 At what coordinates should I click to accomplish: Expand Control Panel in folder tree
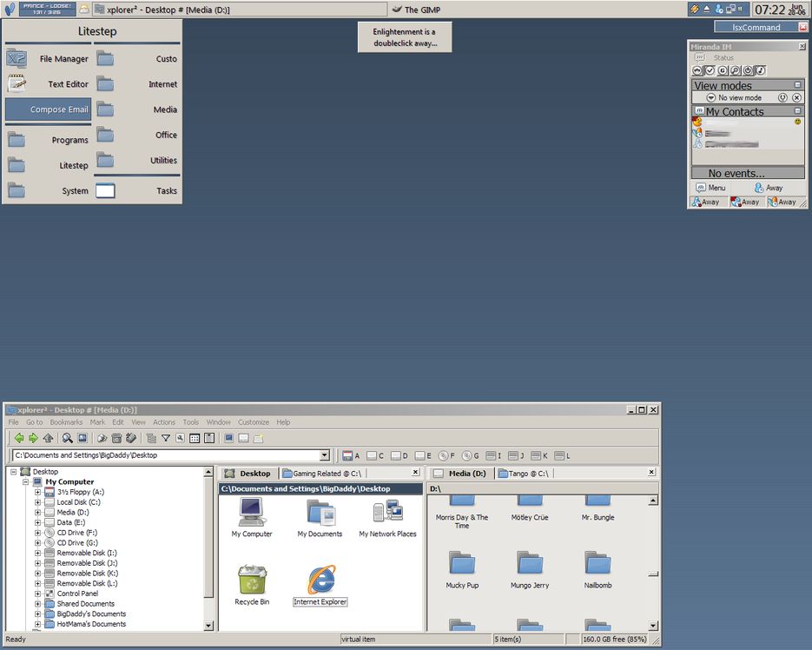(x=38, y=594)
